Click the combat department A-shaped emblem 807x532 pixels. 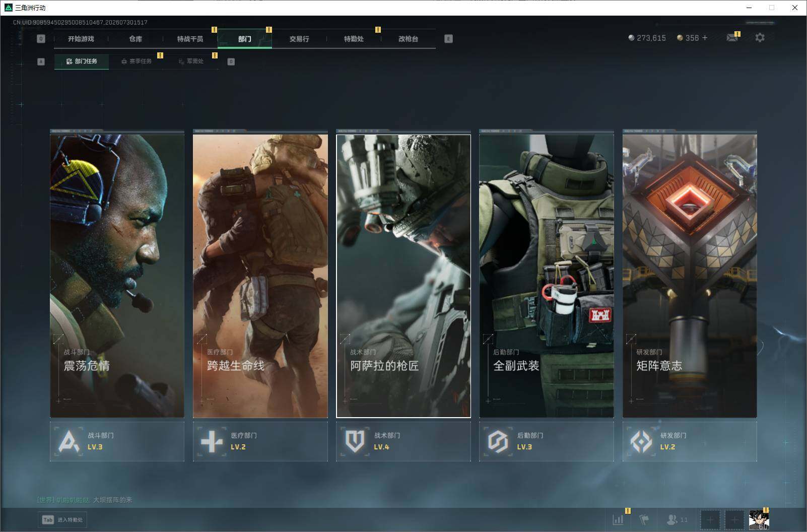69,442
